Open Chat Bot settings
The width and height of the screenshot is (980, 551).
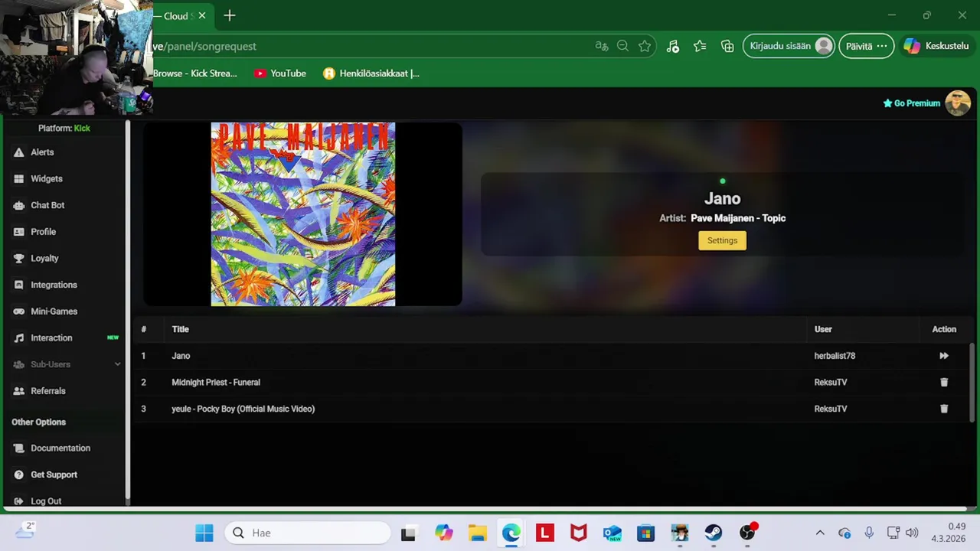47,205
